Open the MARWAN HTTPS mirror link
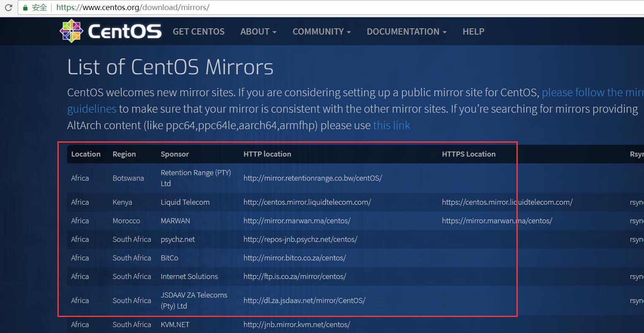 pos(497,221)
